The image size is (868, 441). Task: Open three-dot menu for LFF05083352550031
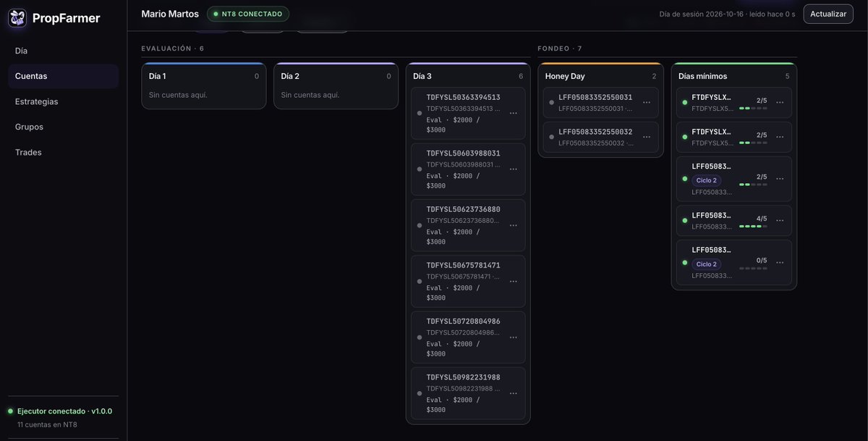(647, 103)
